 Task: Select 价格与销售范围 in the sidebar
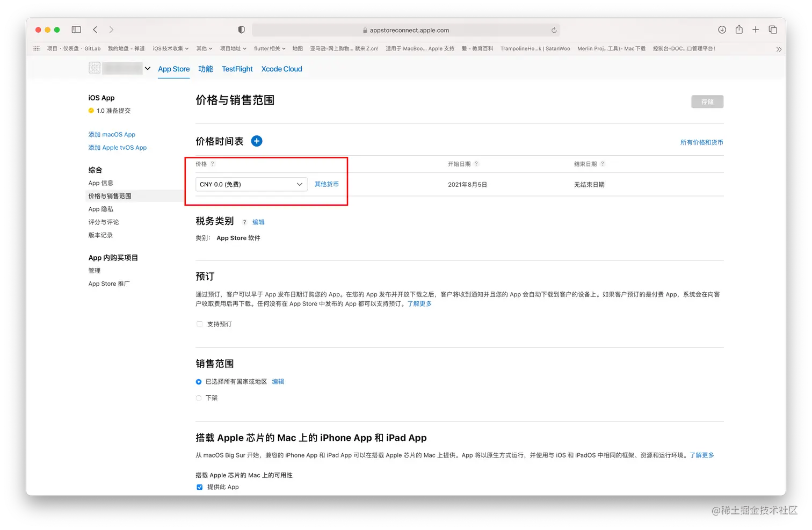coord(110,196)
